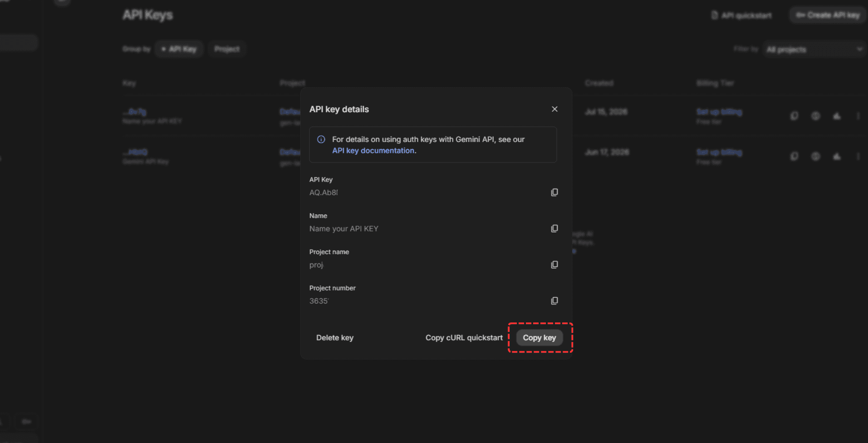The image size is (868, 443).
Task: Copy the Name field via its copy icon
Action: tap(554, 228)
